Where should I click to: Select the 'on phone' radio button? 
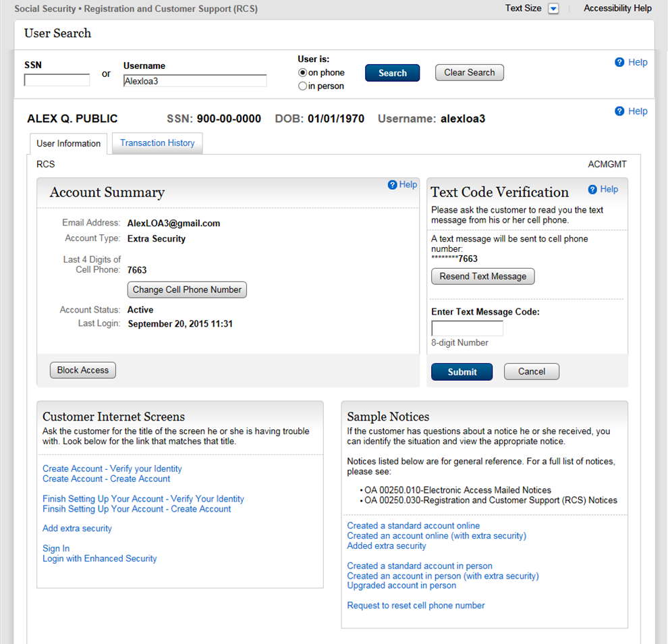(x=302, y=73)
